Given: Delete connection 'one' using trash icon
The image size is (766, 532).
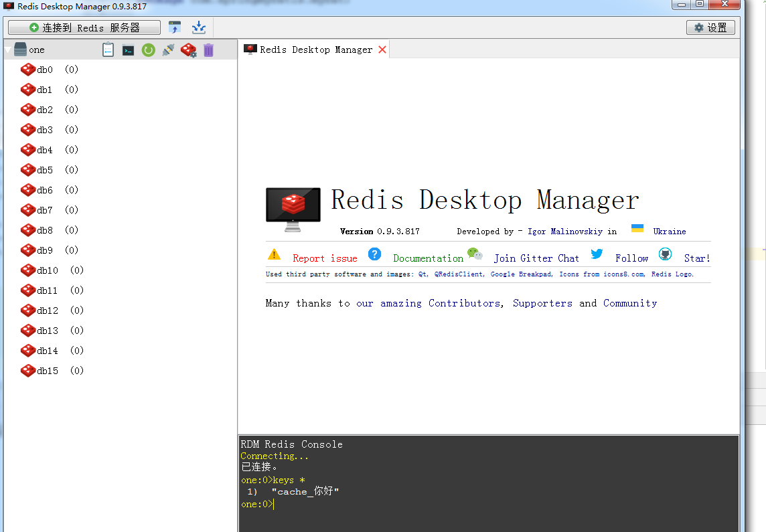Looking at the screenshot, I should click(x=209, y=50).
